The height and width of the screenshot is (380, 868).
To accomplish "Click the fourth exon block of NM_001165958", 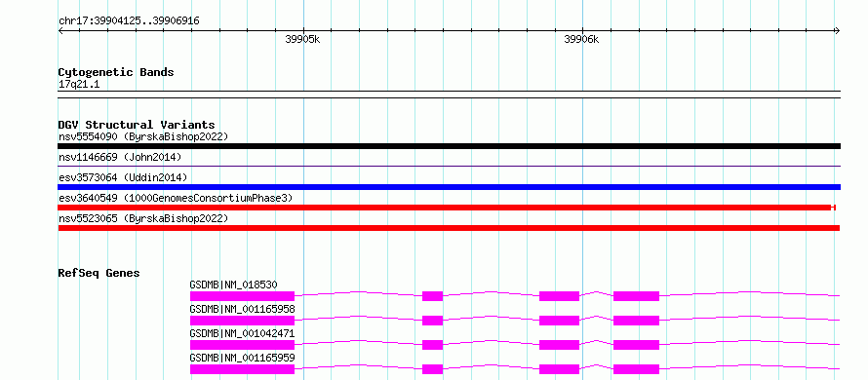I will [x=636, y=321].
